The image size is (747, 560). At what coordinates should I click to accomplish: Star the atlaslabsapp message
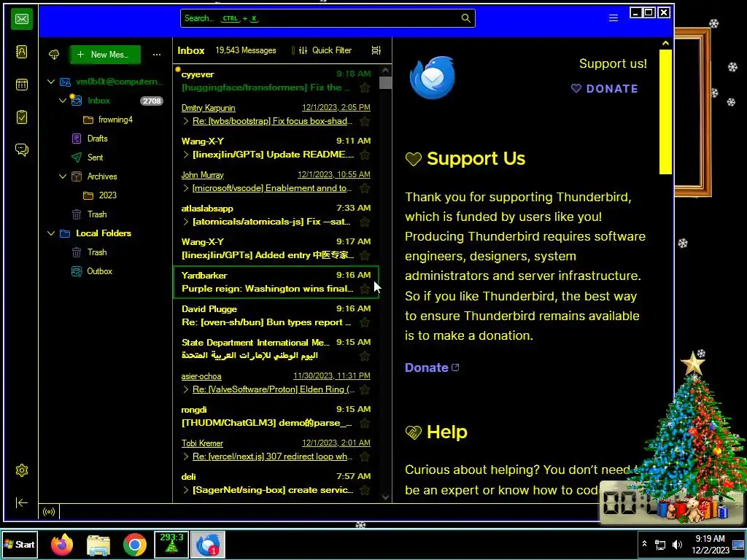click(x=365, y=222)
